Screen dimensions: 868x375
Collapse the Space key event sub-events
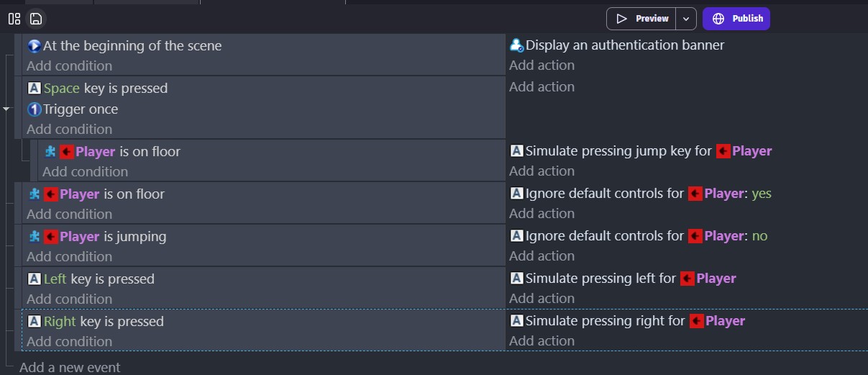coord(6,109)
